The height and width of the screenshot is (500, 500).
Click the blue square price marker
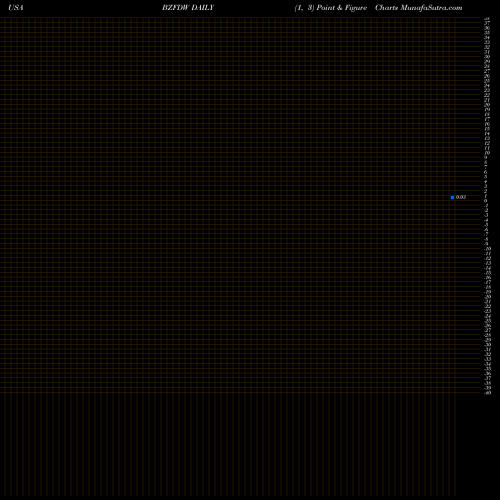452,197
